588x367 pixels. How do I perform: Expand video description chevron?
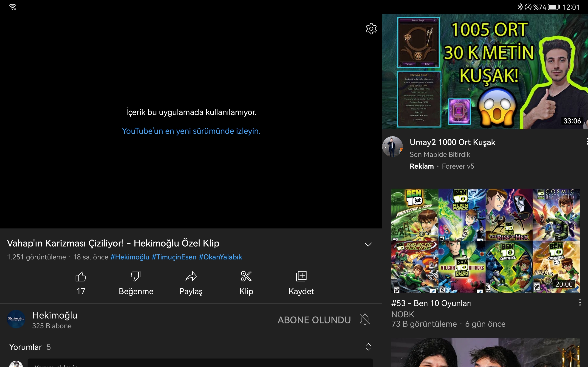368,245
